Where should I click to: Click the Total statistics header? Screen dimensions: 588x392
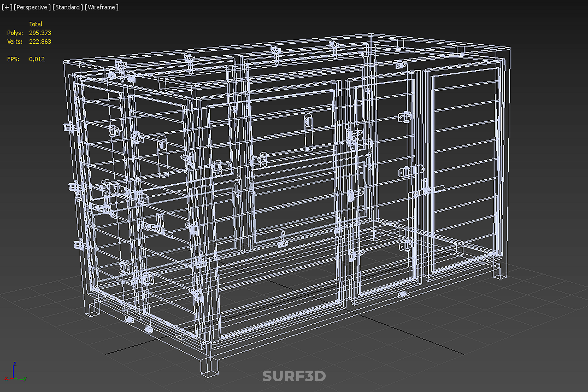36,24
